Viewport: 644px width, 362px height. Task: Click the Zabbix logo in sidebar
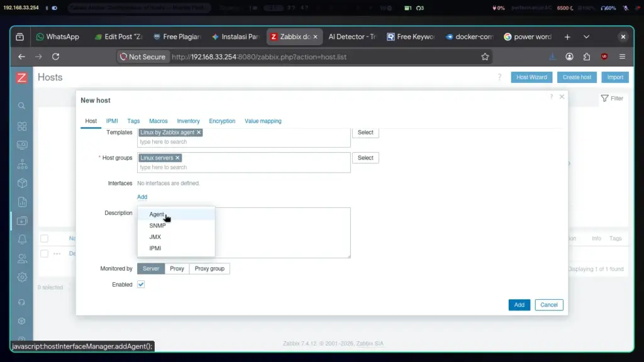point(22,77)
